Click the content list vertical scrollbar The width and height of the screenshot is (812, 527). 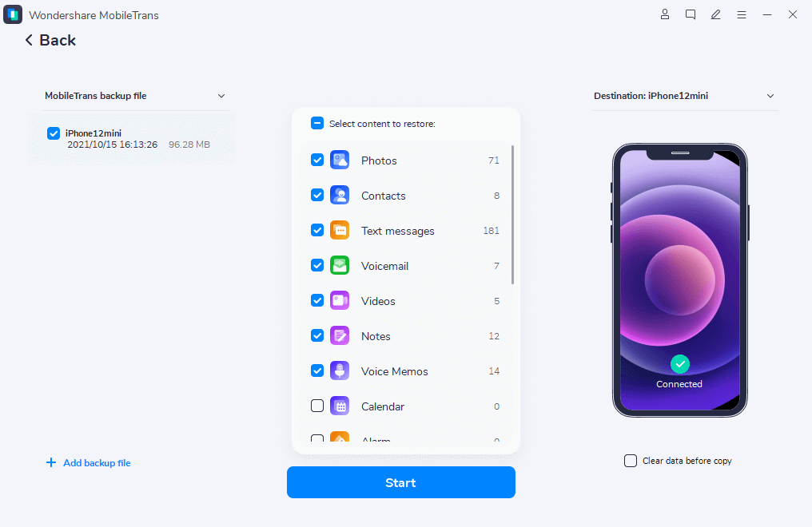coord(512,214)
